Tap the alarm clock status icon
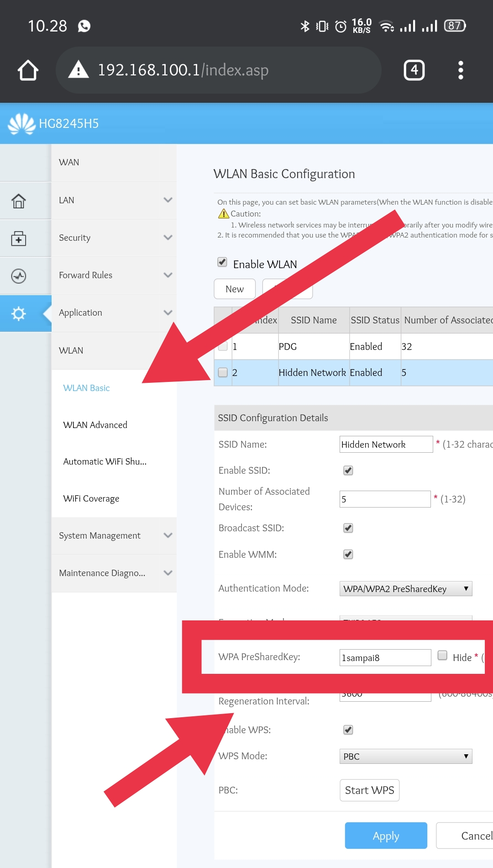 click(341, 26)
